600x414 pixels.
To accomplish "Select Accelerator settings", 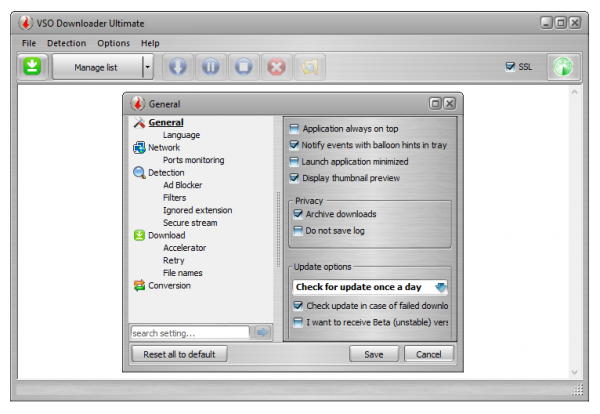I will tap(184, 248).
